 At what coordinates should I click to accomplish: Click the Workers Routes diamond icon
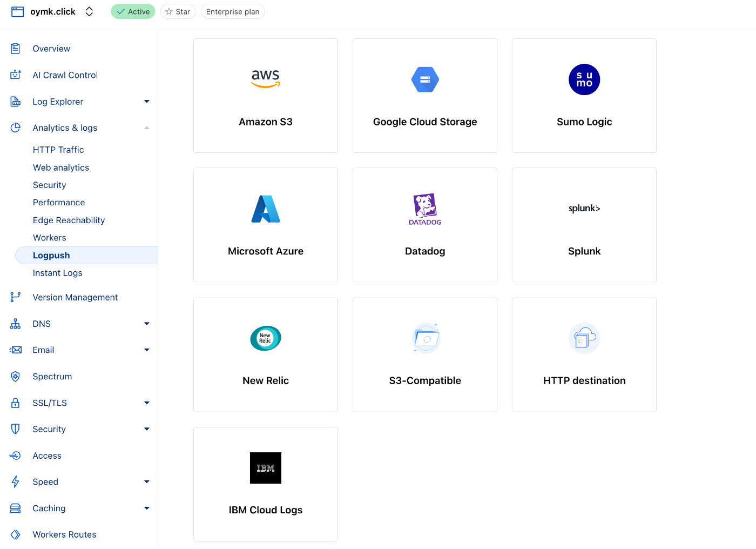tap(16, 534)
